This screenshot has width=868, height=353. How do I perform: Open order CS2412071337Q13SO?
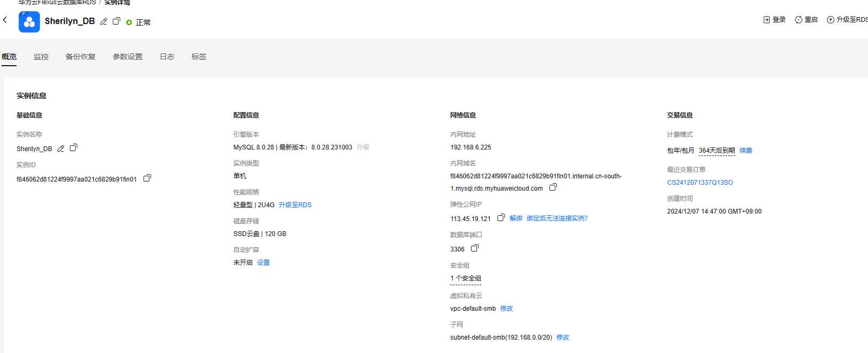700,183
